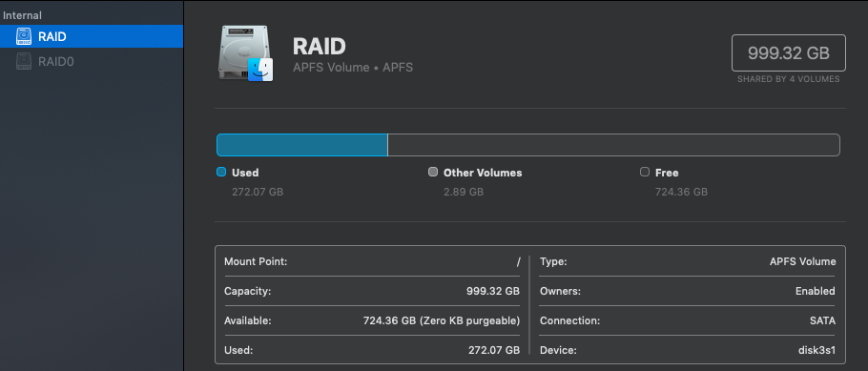
Task: Click the Connection SATA row
Action: 688,320
